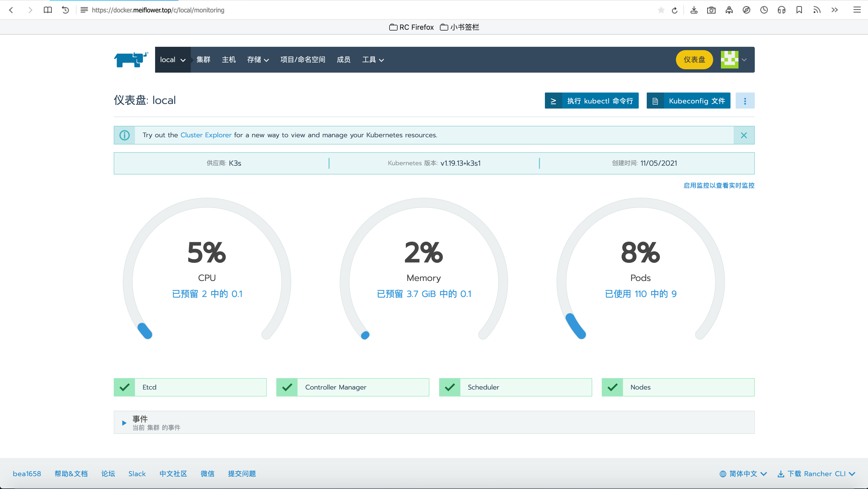The image size is (868, 489).
Task: Open the bea1658 version link
Action: pos(27,473)
